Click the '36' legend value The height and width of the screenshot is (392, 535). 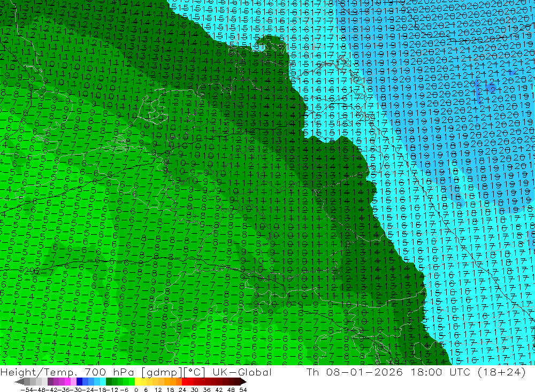[207, 390]
